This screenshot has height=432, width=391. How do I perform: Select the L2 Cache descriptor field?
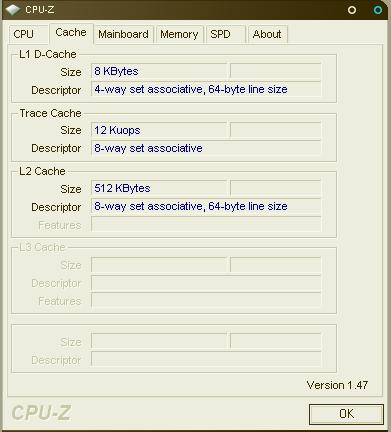pos(206,206)
